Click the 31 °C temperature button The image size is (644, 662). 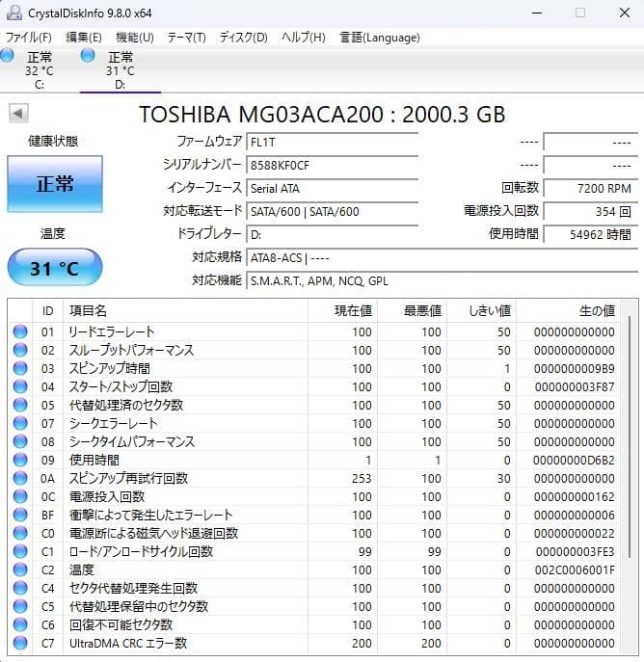coord(55,268)
